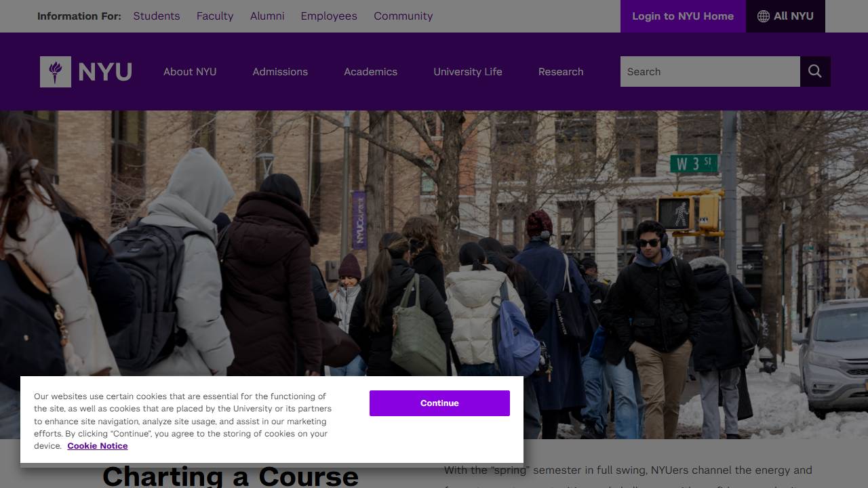Screen dimensions: 868x488
Task: Open the Employees information link
Action: [329, 16]
